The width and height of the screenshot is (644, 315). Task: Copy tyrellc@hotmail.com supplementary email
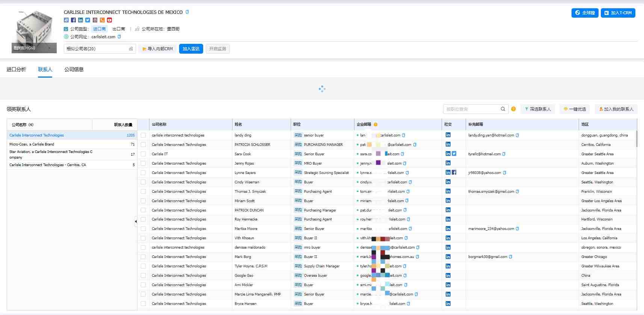point(504,154)
